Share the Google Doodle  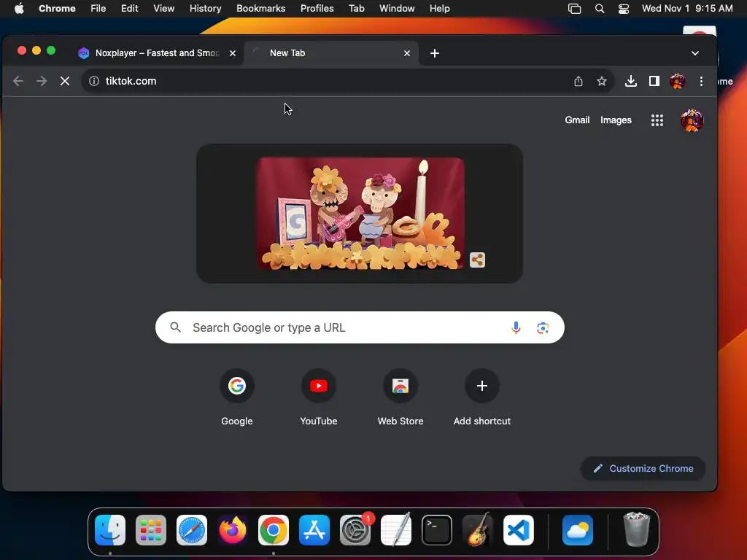click(x=477, y=260)
